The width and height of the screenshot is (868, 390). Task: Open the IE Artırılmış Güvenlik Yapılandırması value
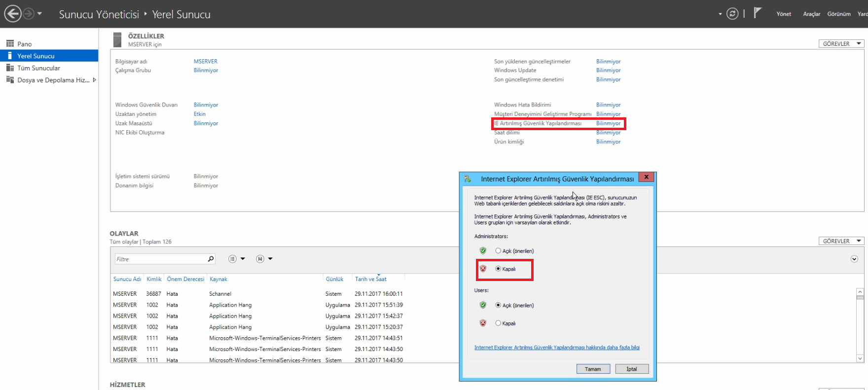608,123
